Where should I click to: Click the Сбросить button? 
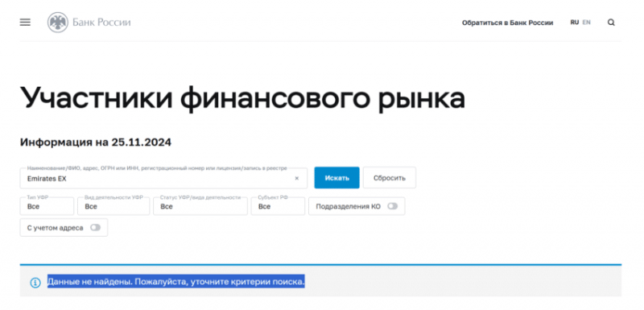tap(390, 178)
